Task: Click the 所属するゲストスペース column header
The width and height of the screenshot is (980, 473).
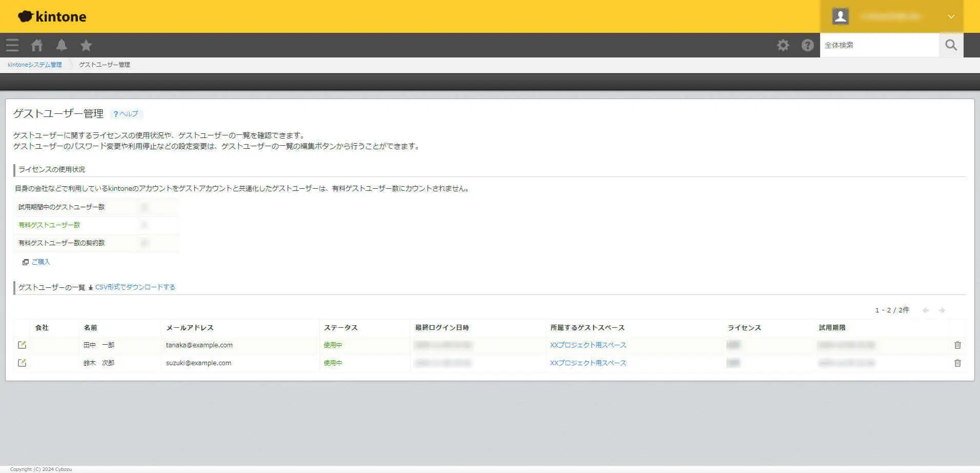Action: 587,327
